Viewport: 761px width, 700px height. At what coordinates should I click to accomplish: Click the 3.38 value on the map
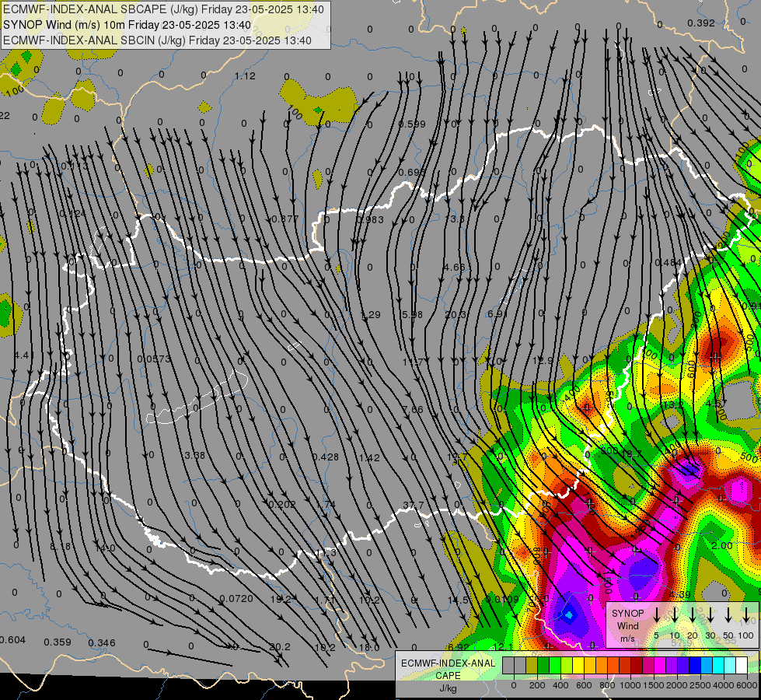click(194, 455)
